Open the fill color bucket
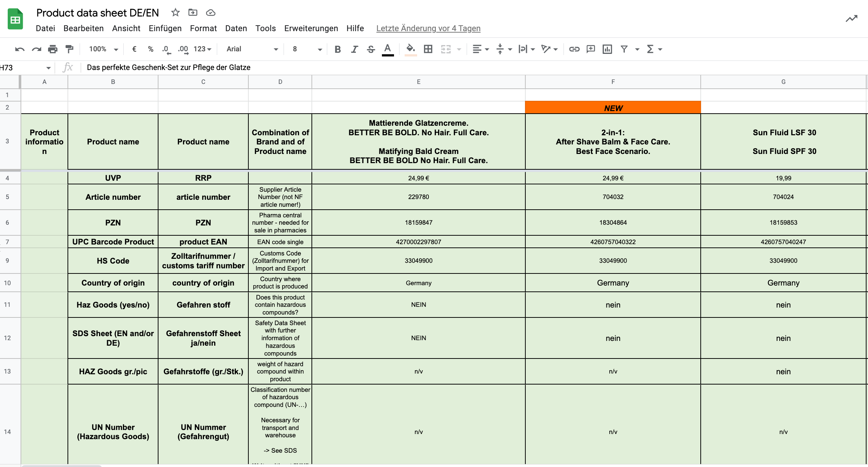 tap(411, 49)
